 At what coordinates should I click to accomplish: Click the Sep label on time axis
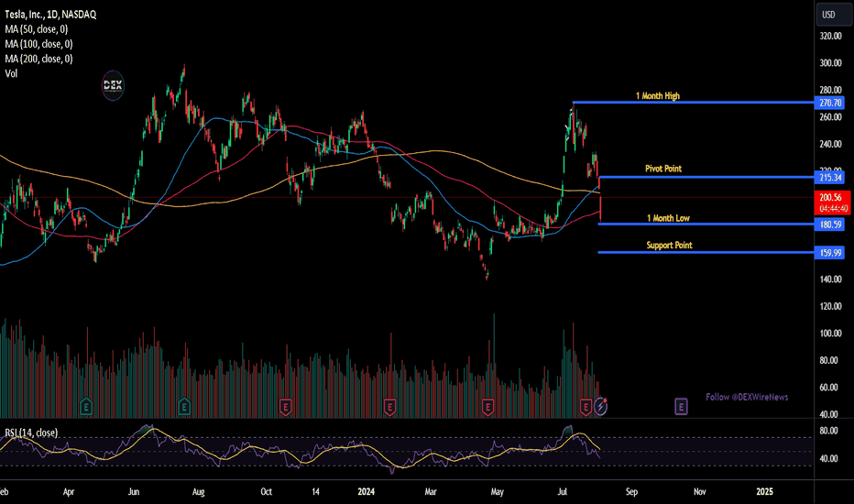pos(631,492)
